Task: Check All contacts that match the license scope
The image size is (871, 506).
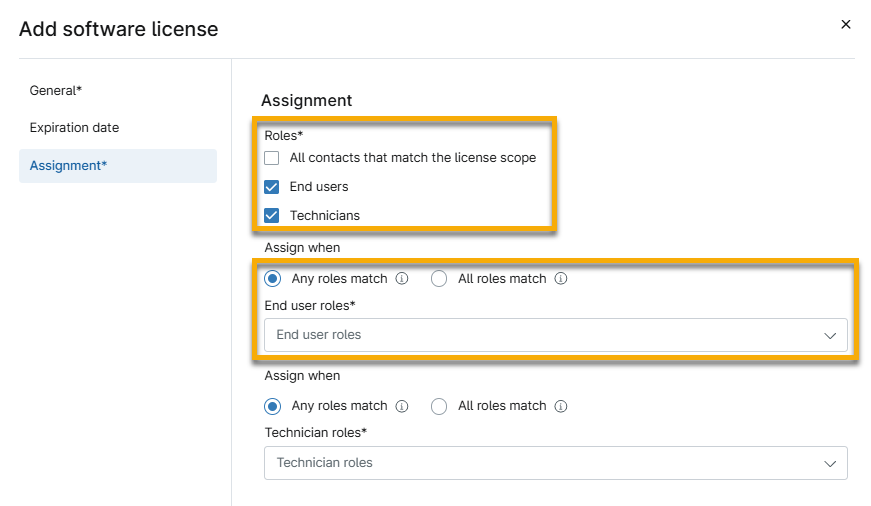Action: 272,158
